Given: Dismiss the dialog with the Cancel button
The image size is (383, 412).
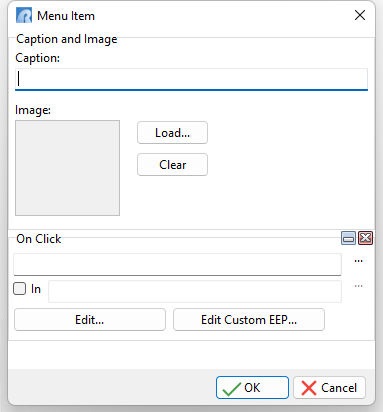Looking at the screenshot, I should [329, 388].
